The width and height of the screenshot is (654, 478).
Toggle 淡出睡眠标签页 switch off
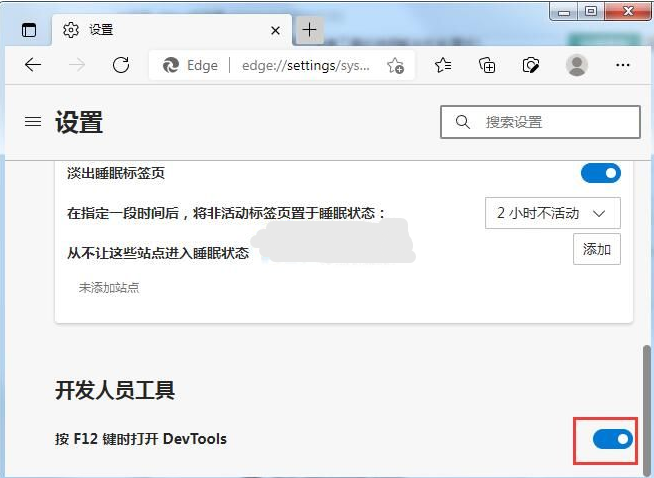point(601,173)
